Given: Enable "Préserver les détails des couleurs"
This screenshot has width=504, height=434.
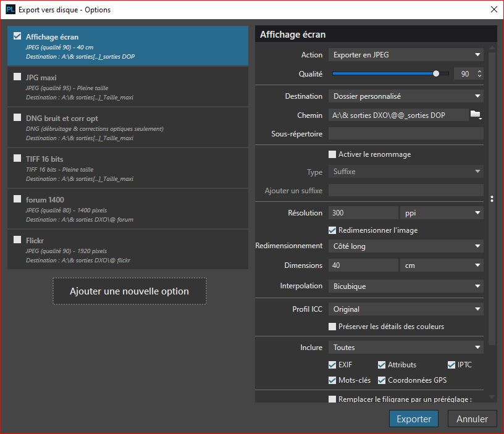Looking at the screenshot, I should (x=332, y=326).
